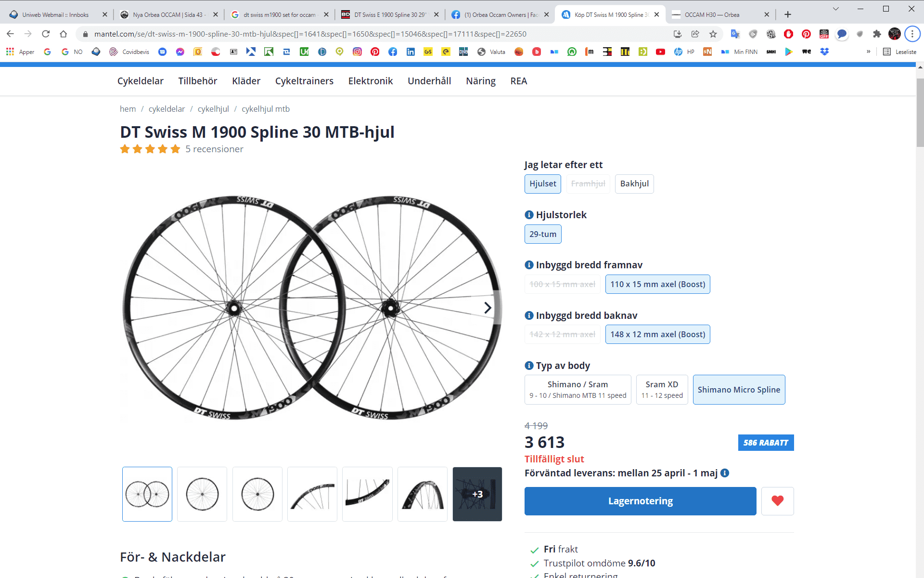Open cykelhjul mtb breadcrumb link

[266, 109]
